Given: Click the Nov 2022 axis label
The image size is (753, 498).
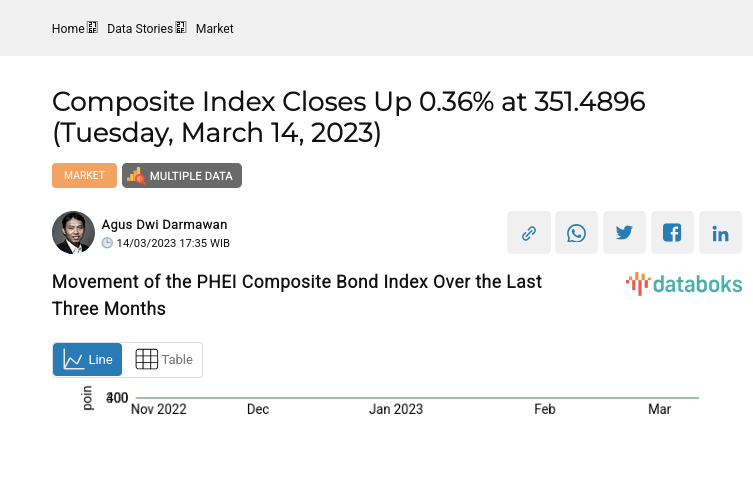Looking at the screenshot, I should point(159,409).
